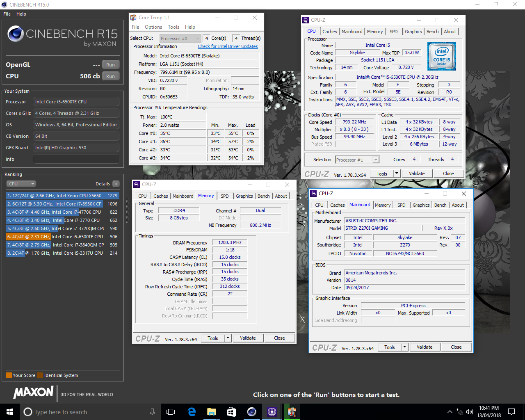
Task: Open the Action Center notification icon
Action: tap(511, 412)
